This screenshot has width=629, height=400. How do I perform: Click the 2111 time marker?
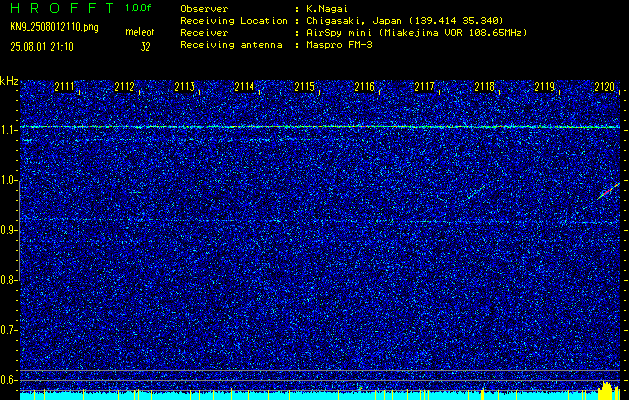[64, 87]
